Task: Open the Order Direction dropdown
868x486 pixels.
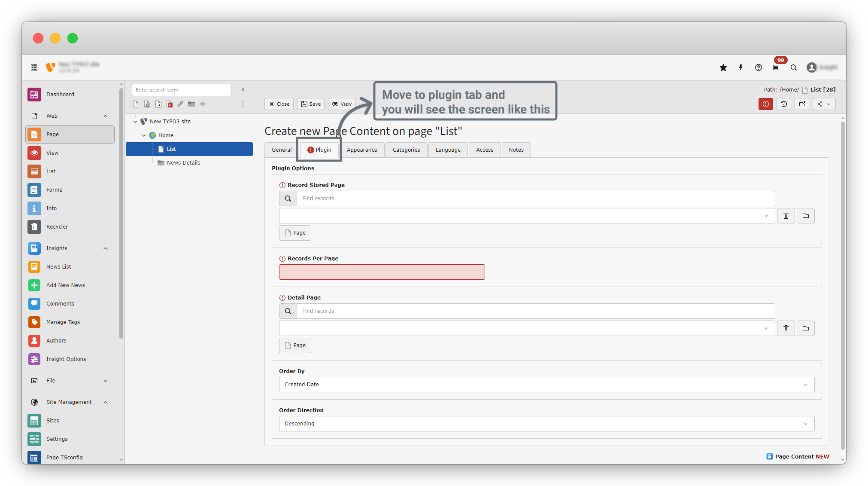Action: (546, 424)
